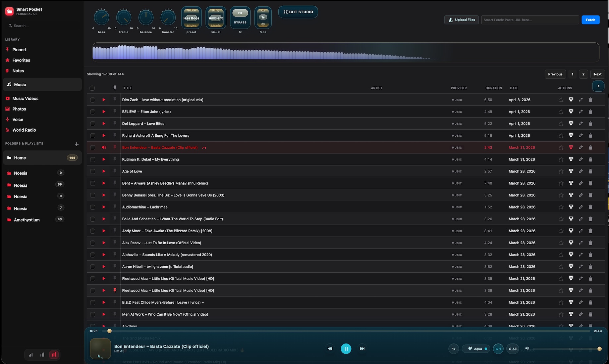Play the Kutiman ft. Dekel track

104,159
